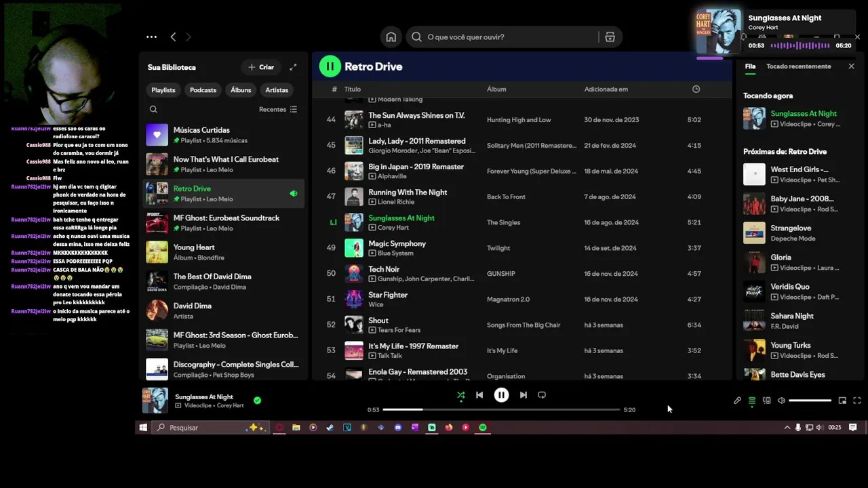Screen dimensions: 868x488
Task: Seek in the track progress bar
Action: point(501,409)
